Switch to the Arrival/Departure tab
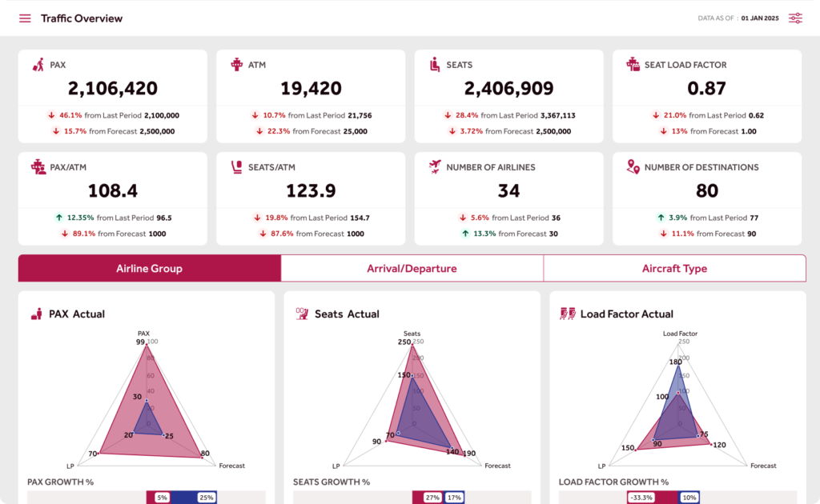The height and width of the screenshot is (504, 820). 412,269
